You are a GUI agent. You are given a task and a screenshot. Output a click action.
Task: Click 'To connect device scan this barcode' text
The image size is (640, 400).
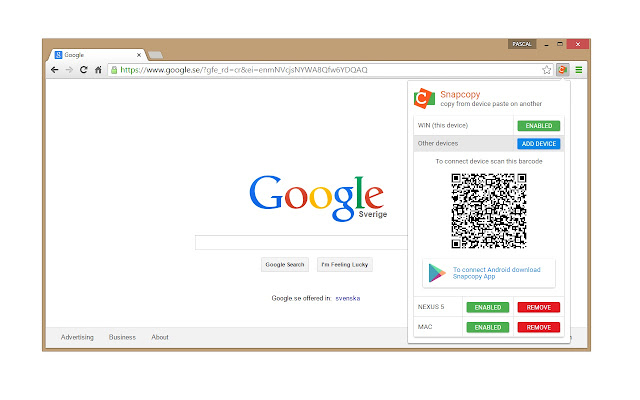(489, 161)
